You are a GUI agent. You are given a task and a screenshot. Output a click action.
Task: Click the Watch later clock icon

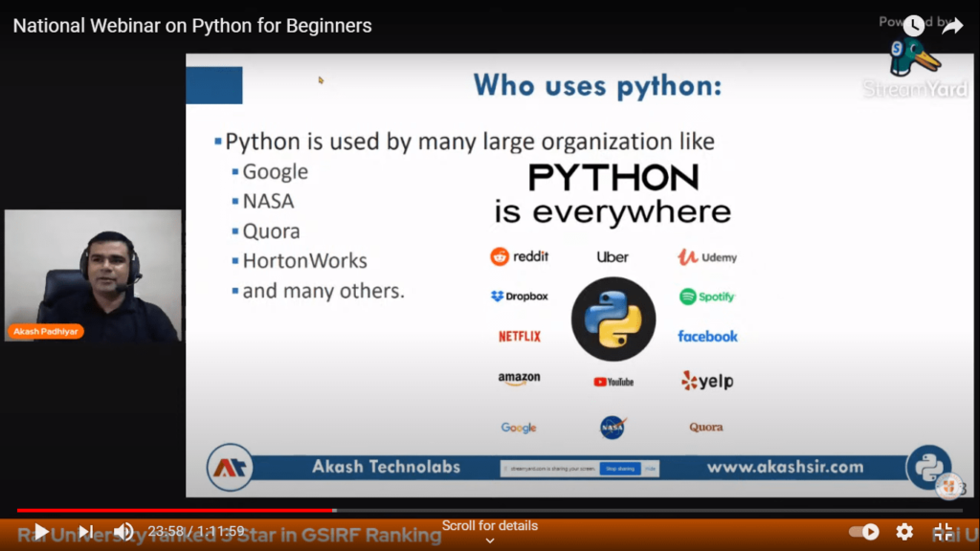click(914, 26)
